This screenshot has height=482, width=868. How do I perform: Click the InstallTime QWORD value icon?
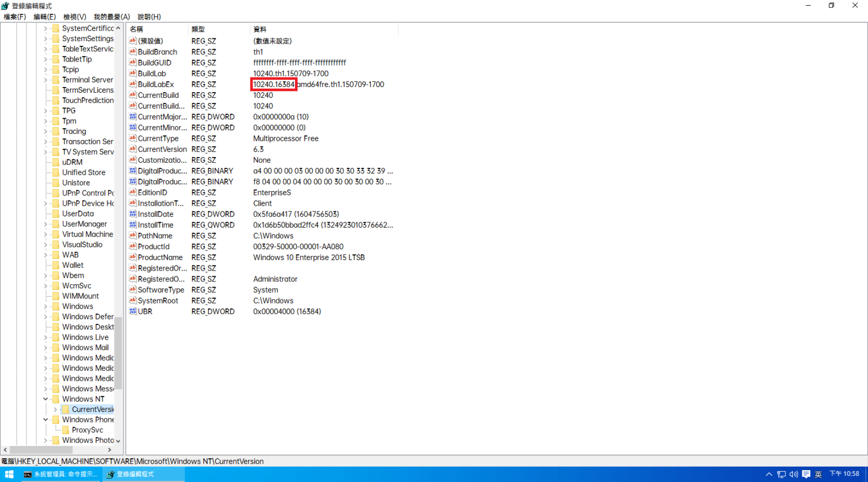(133, 225)
